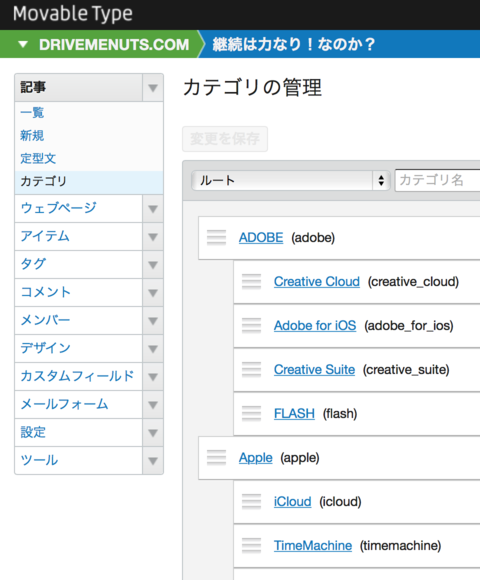The image size is (480, 580).
Task: Grab the drag handle for Adobe for iOS
Action: pos(251,326)
